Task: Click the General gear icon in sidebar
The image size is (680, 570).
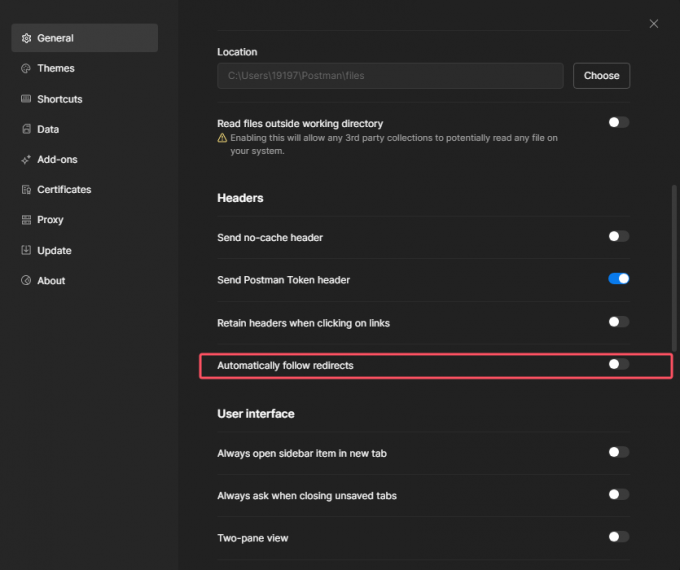Action: (x=26, y=38)
